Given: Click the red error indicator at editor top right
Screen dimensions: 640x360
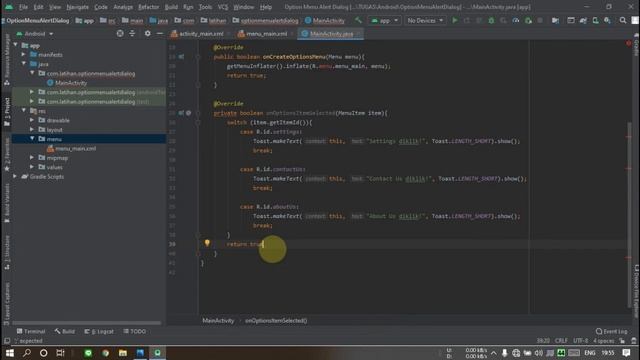Looking at the screenshot, I should point(629,43).
